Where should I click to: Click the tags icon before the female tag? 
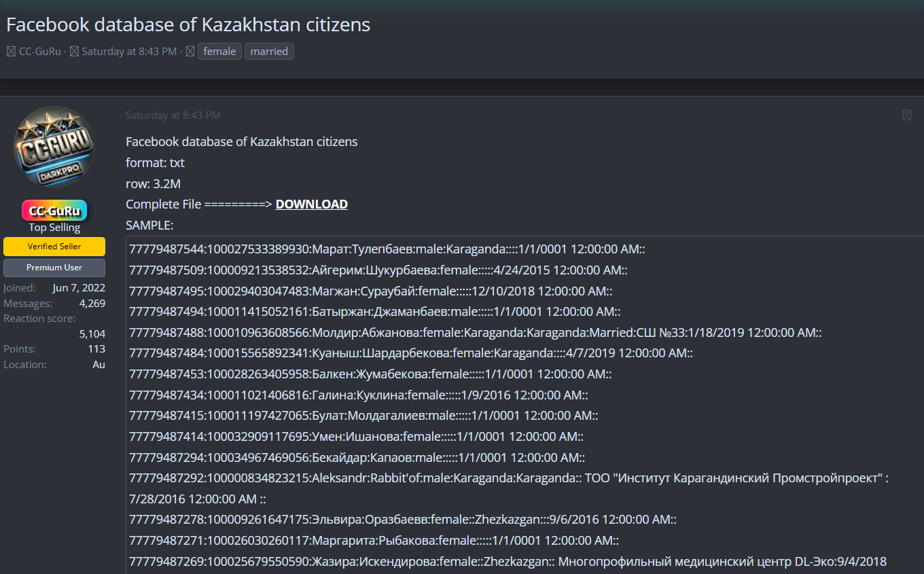[x=190, y=52]
